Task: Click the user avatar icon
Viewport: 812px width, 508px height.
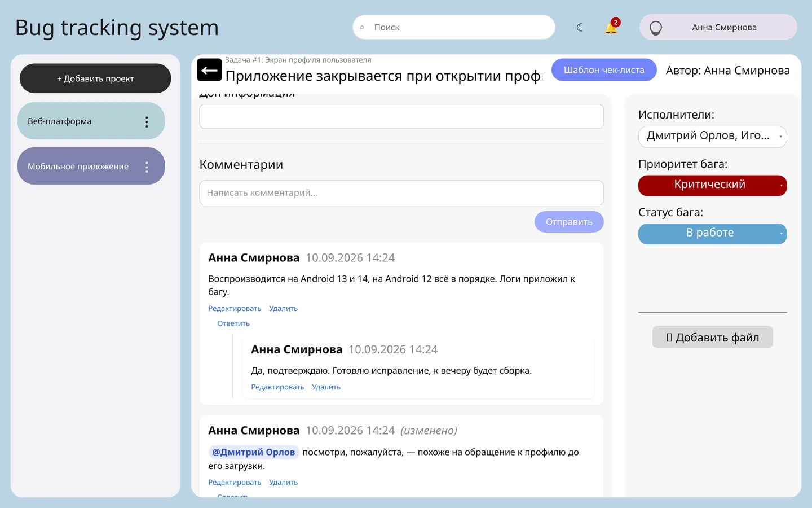Action: point(655,28)
